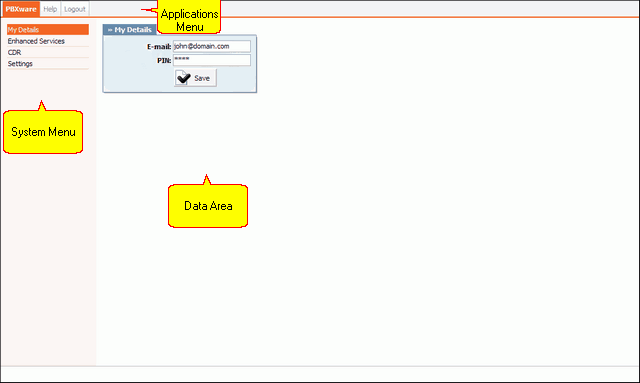Click the Save button text
Screen dimensions: 640x383
[202, 78]
